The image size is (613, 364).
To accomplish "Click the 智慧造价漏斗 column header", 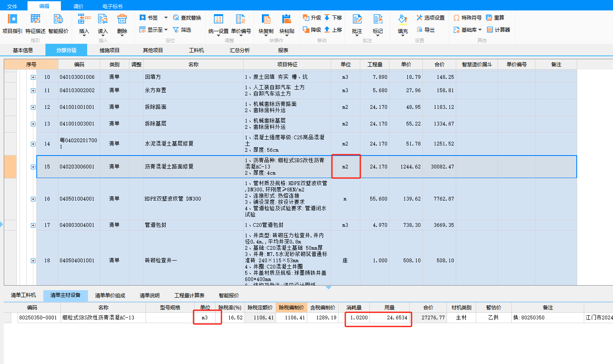I will tap(477, 64).
